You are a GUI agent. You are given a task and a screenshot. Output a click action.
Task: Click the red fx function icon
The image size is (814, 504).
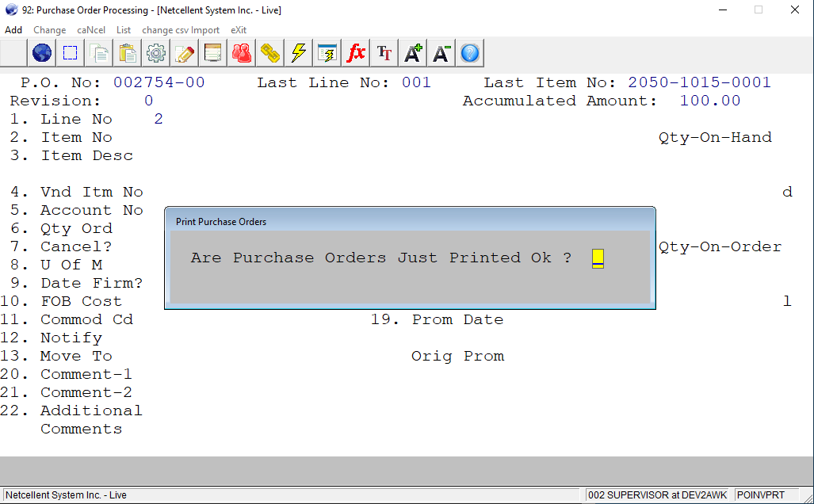click(356, 53)
